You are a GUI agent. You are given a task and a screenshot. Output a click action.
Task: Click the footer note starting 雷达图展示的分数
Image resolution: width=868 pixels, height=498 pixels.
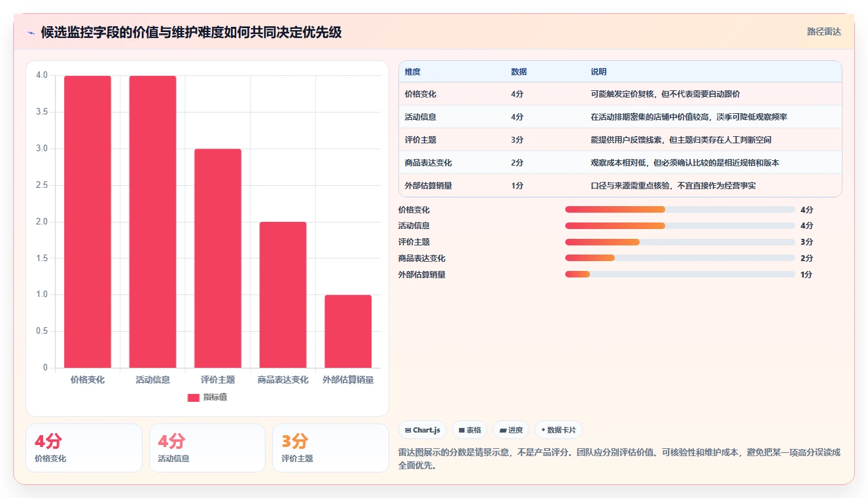[x=619, y=459]
